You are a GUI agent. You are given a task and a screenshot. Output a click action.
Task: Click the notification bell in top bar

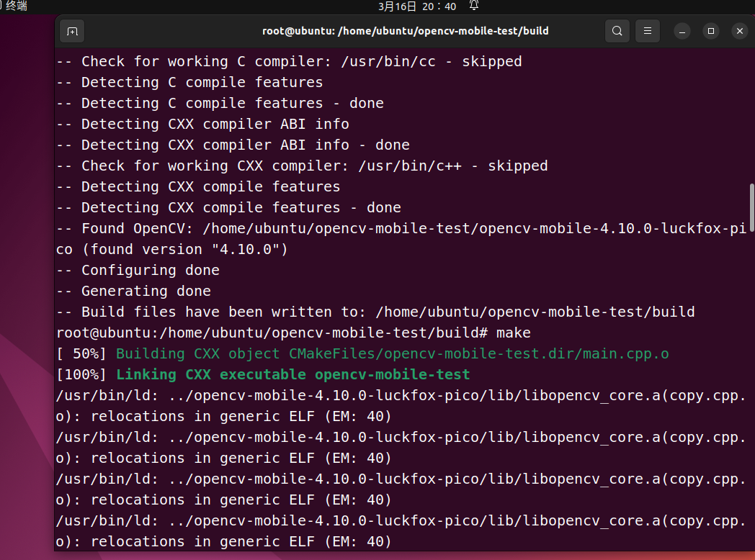pos(474,6)
